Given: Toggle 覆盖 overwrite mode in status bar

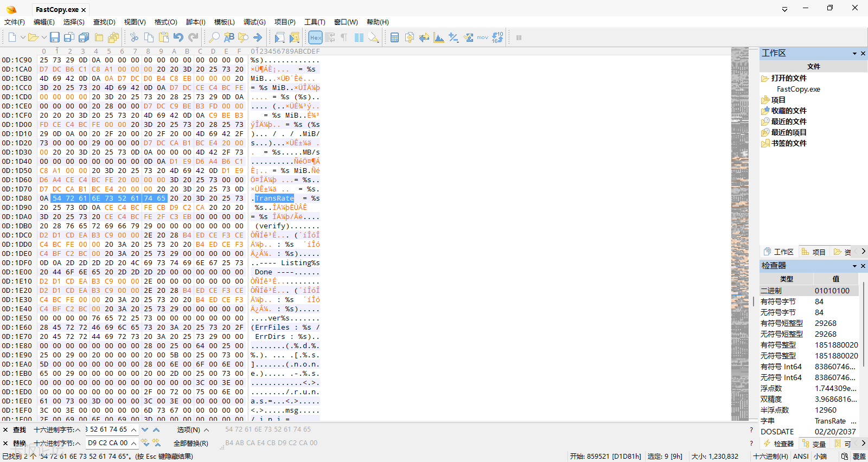Looking at the screenshot, I should tap(859, 457).
